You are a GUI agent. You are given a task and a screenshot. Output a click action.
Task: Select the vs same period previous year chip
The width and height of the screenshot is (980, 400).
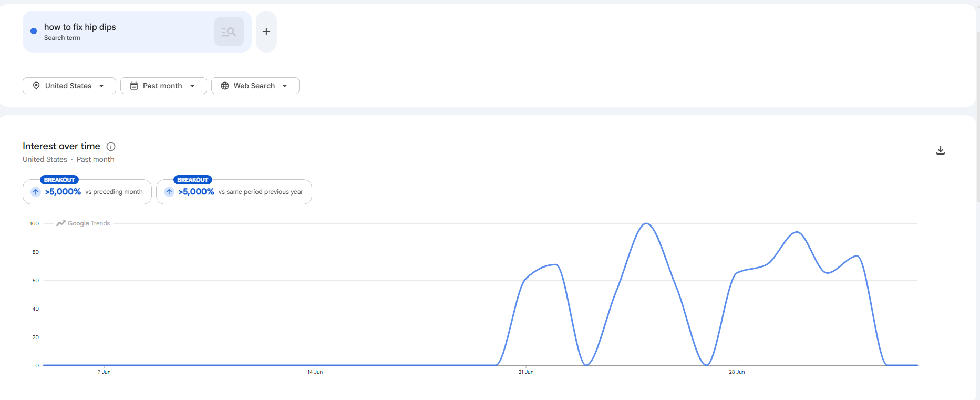[234, 192]
